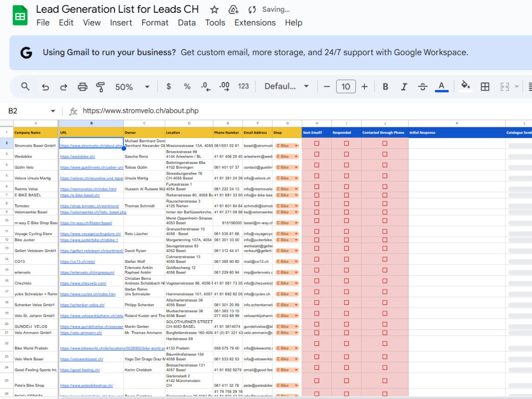Check Sent Email box for Velove Ursula Martig
Screen dimensions: 532x399
point(317,176)
